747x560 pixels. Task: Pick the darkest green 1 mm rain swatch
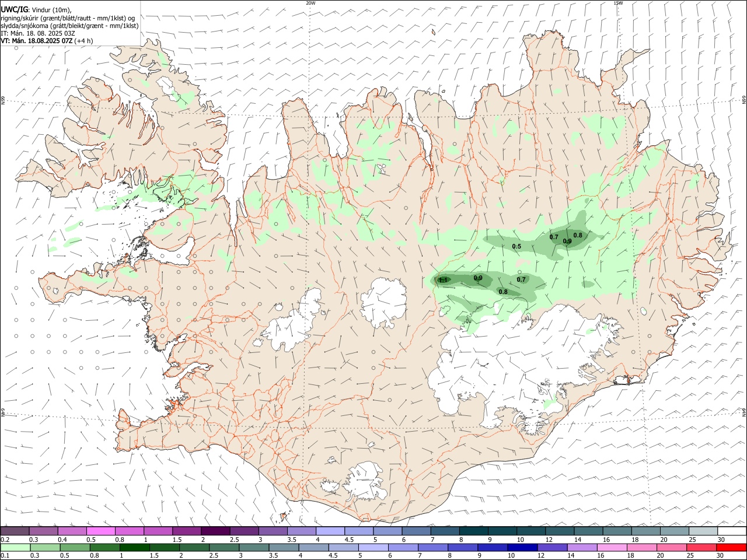click(x=134, y=548)
